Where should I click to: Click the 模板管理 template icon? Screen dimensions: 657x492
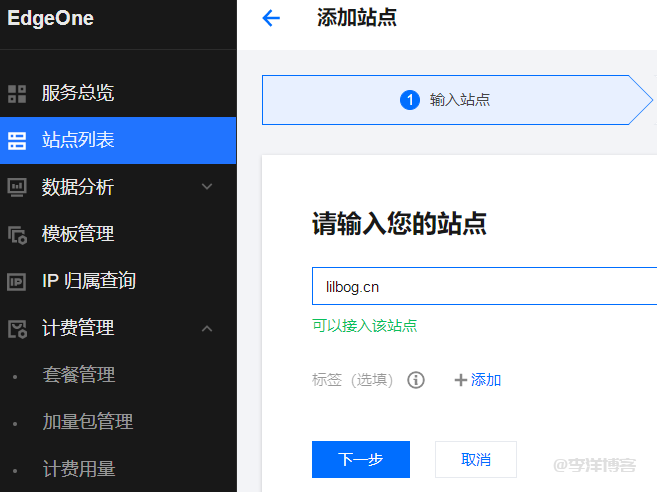click(17, 234)
